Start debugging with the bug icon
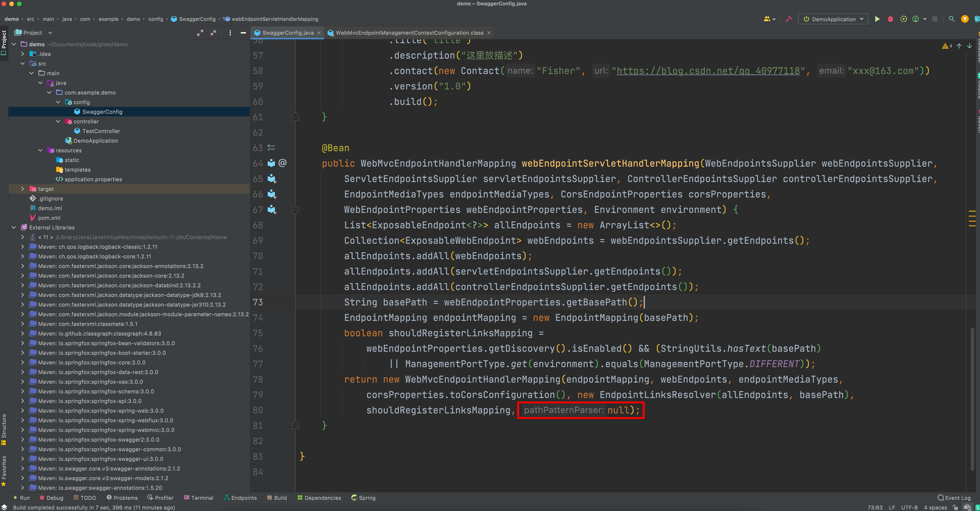The height and width of the screenshot is (511, 980). tap(890, 19)
